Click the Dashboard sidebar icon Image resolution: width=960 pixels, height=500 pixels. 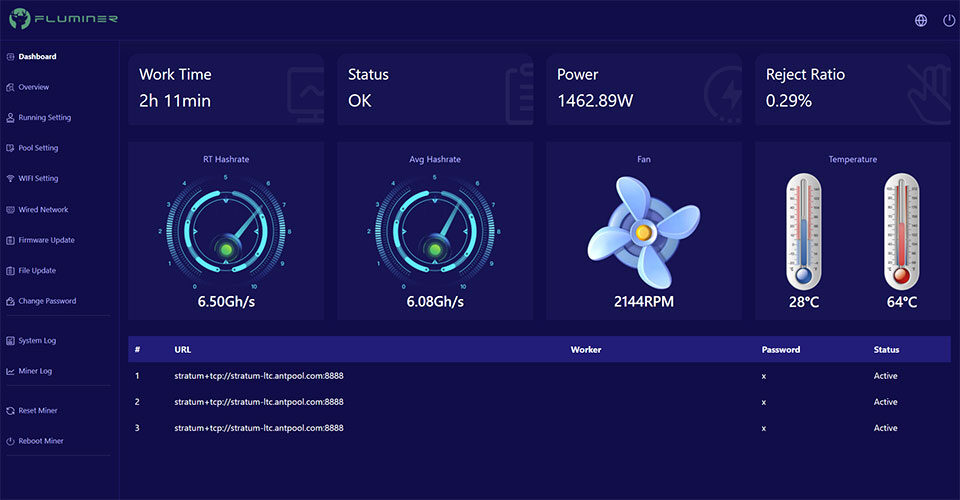pyautogui.click(x=10, y=57)
